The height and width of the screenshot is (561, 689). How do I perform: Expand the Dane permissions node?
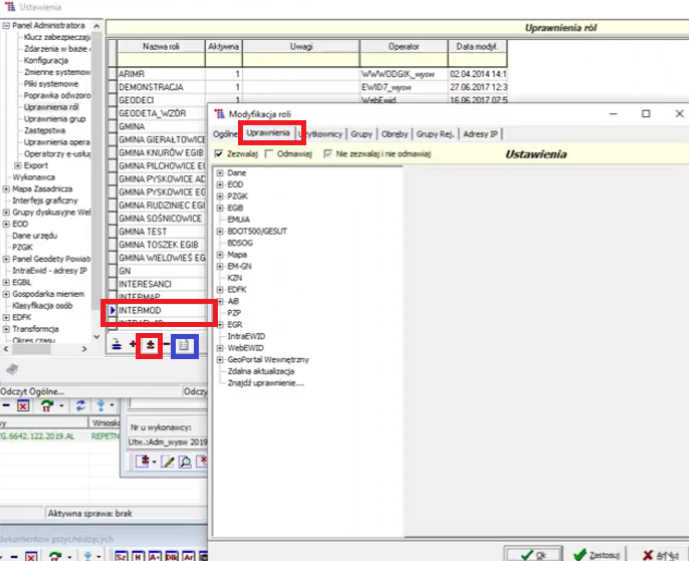click(x=220, y=173)
